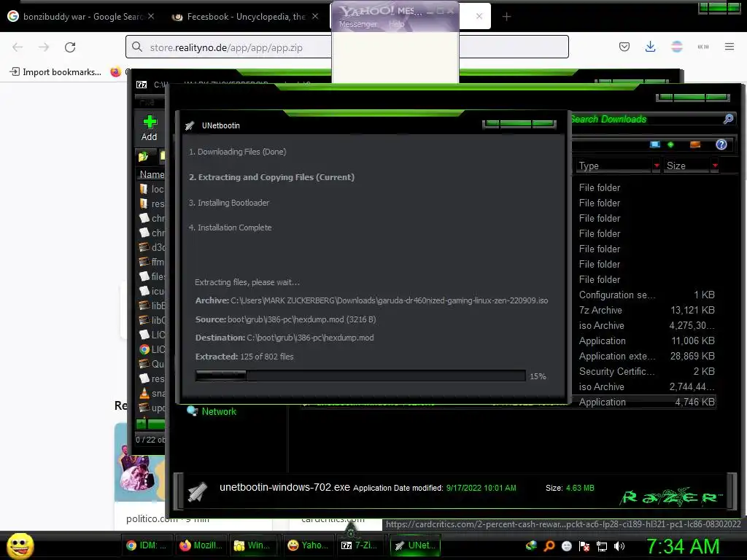The width and height of the screenshot is (747, 560).
Task: Click the action center flag tray icon
Action: coord(584,546)
